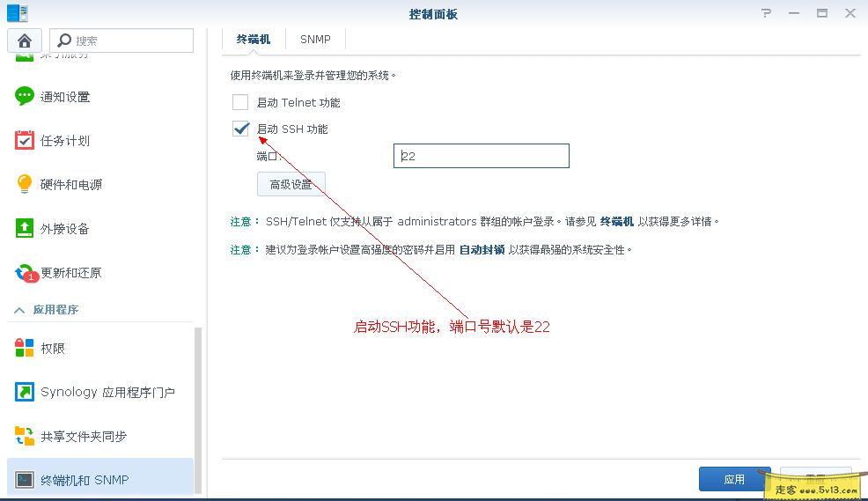Close the Control Panel window
Viewport: 868px width, 501px height.
click(x=850, y=12)
